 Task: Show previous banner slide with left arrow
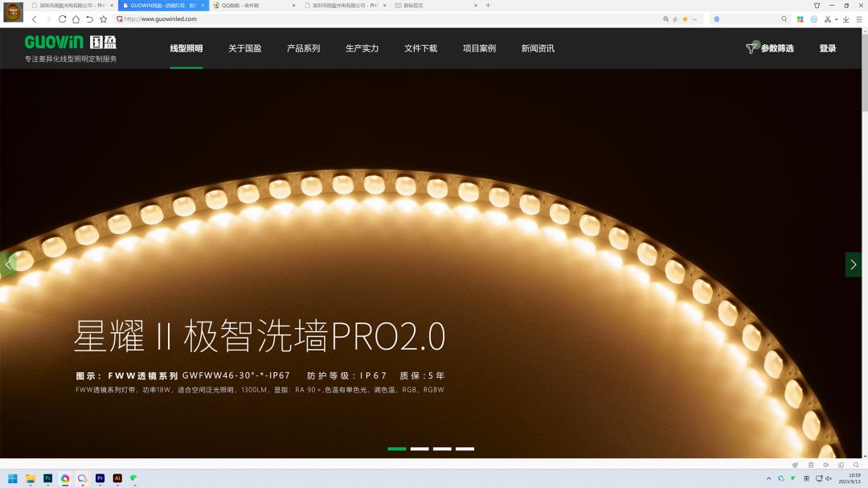[x=8, y=265]
